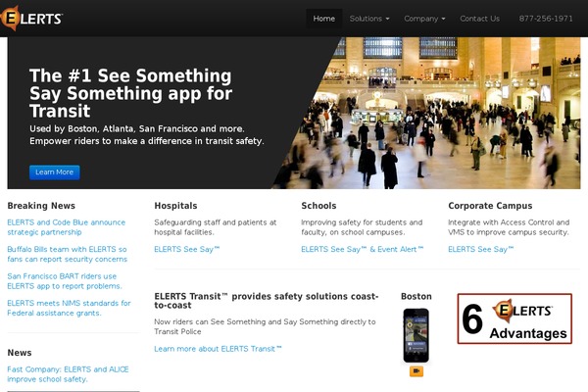The width and height of the screenshot is (588, 392).
Task: Click the blue Learn More button
Action: (x=55, y=172)
